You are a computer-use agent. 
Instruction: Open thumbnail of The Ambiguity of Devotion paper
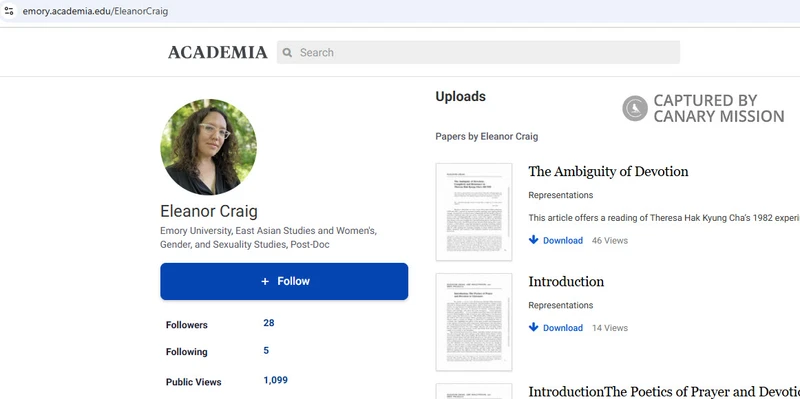(474, 212)
